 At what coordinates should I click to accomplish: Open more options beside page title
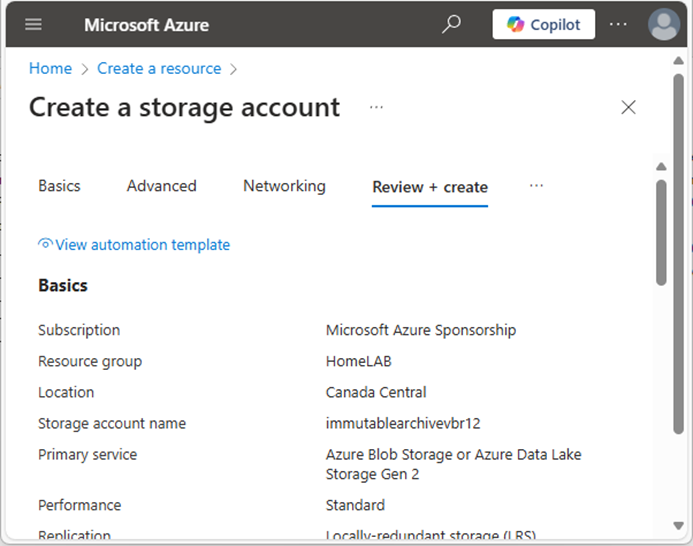(377, 107)
